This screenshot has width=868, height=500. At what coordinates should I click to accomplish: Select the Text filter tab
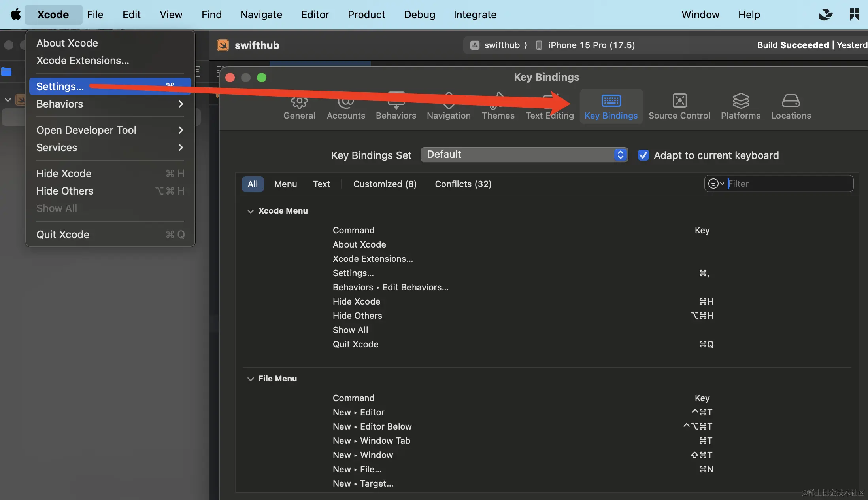point(321,184)
